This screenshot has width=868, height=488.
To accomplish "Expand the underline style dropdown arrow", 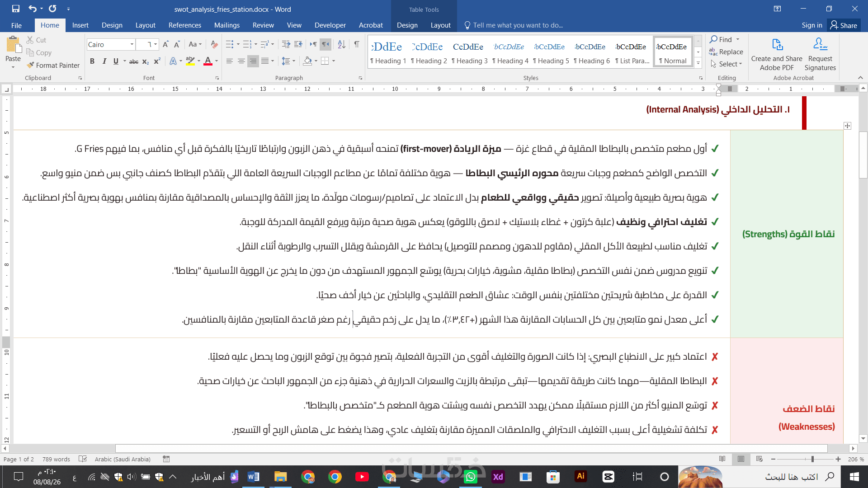I will coord(124,61).
